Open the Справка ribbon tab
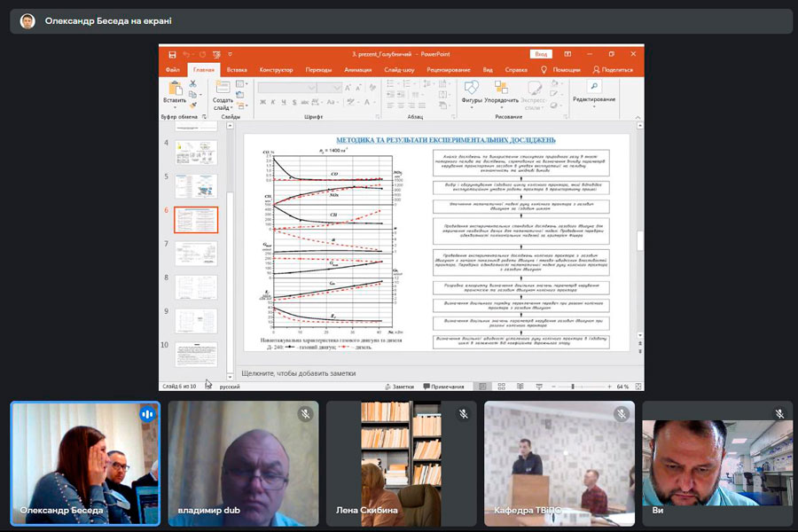Viewport: 798px width, 532px height. [x=516, y=70]
